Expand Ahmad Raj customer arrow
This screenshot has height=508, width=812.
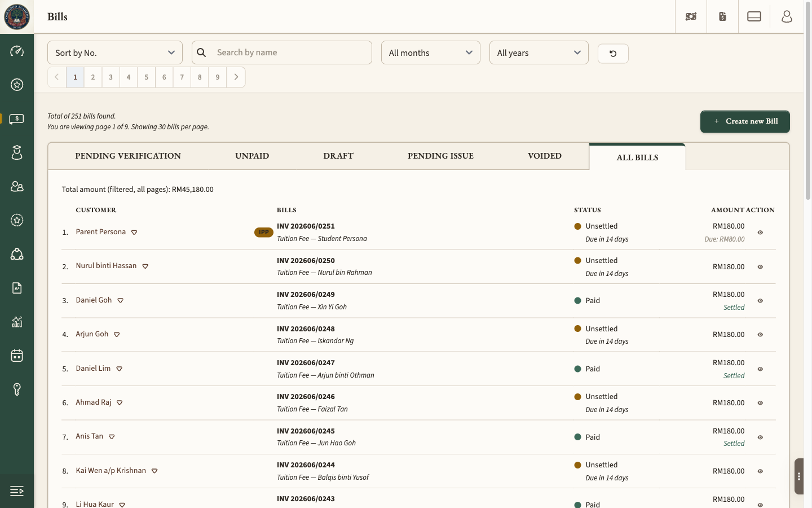[x=120, y=402]
